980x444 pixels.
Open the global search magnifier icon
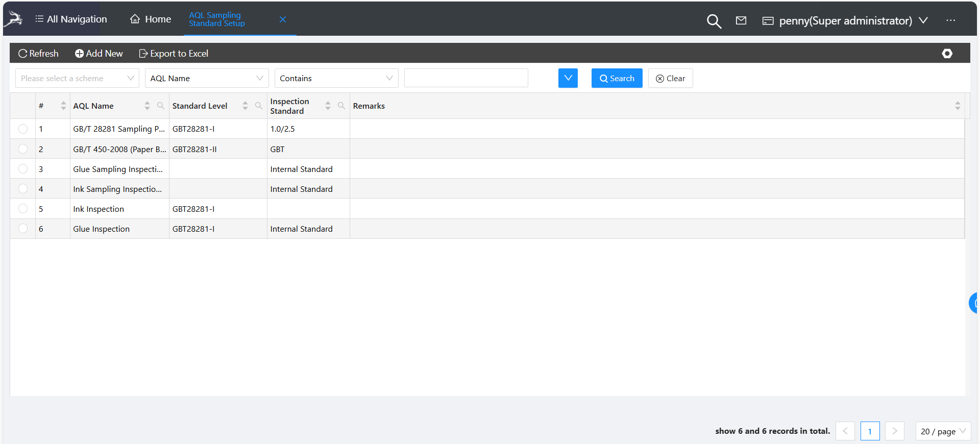[x=714, y=21]
